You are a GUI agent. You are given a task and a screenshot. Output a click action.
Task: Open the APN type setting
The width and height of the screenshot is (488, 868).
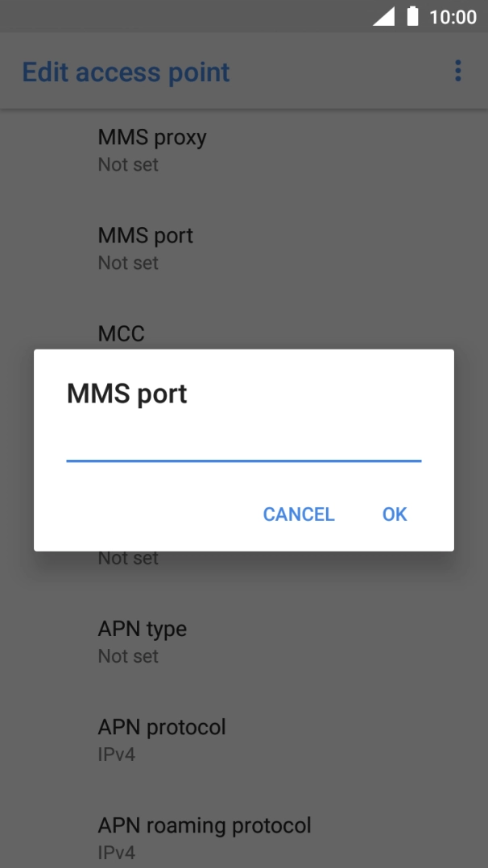coord(244,642)
